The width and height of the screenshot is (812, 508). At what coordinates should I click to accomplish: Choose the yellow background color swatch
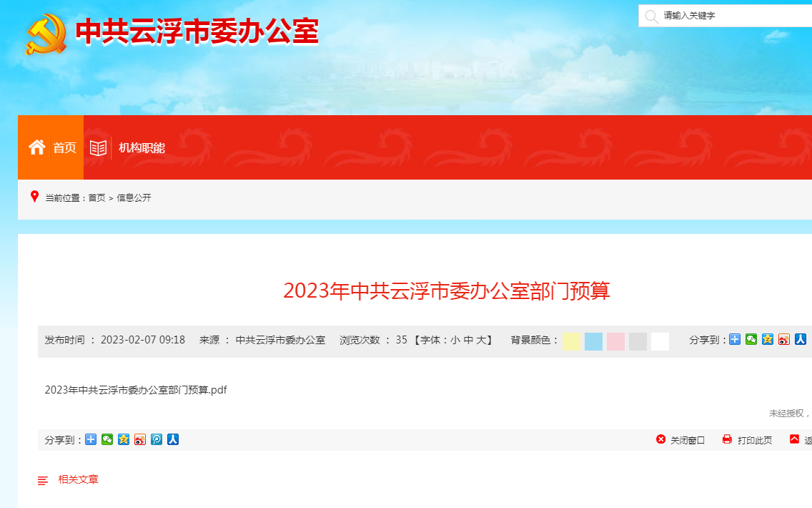coord(571,341)
